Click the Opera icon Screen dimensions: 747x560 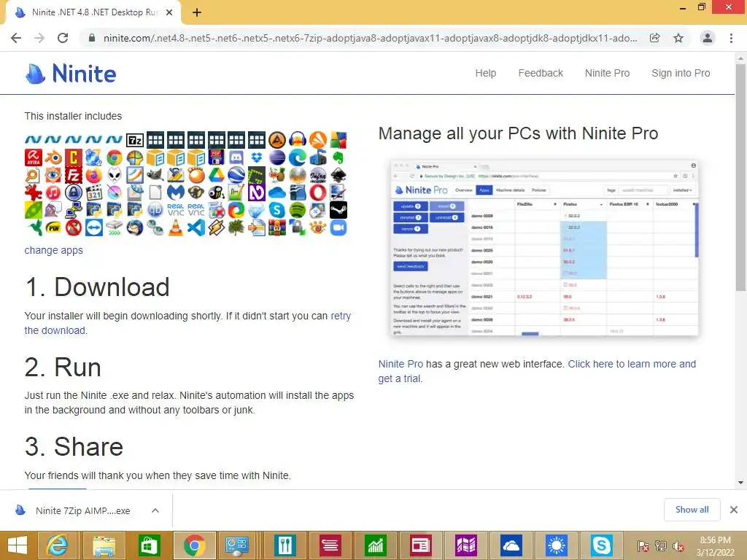[x=318, y=192]
